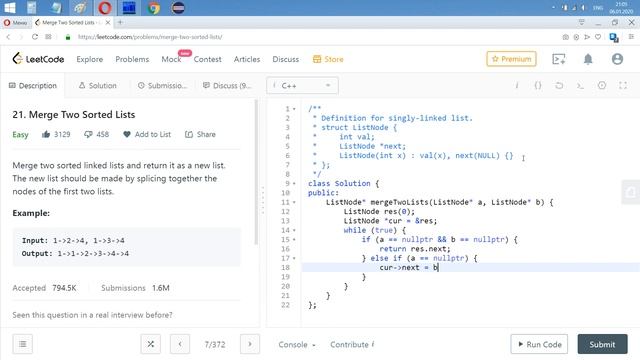640x360 pixels.
Task: Reload the page in browser
Action: tap(35, 37)
